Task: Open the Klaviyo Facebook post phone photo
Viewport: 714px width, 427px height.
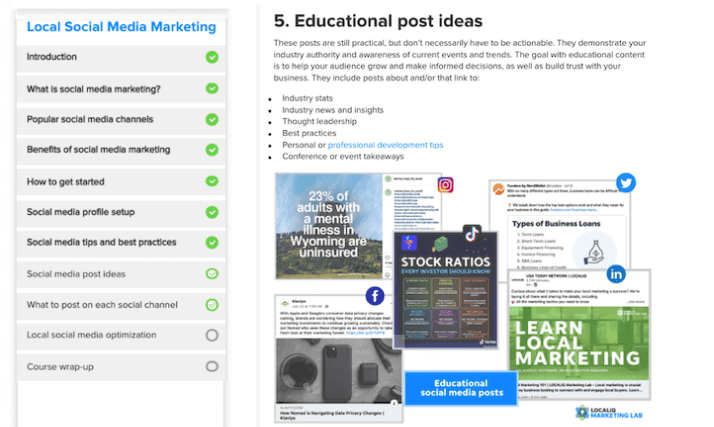Action: pyautogui.click(x=338, y=371)
